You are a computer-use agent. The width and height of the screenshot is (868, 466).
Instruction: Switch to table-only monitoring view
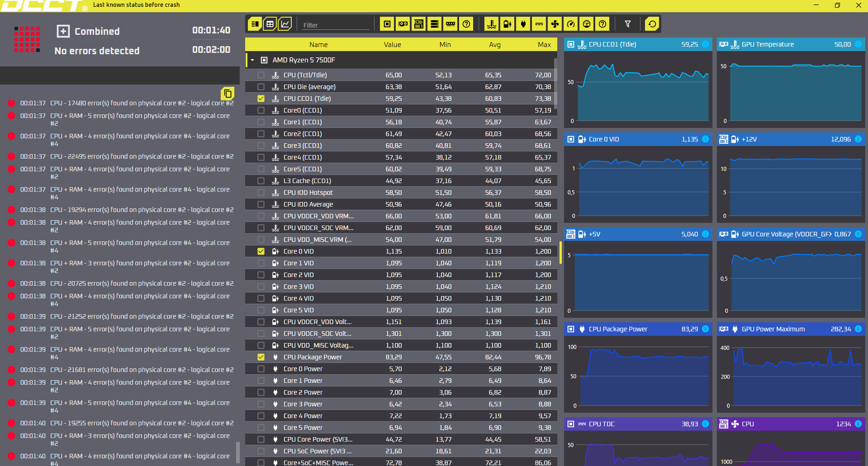(270, 24)
